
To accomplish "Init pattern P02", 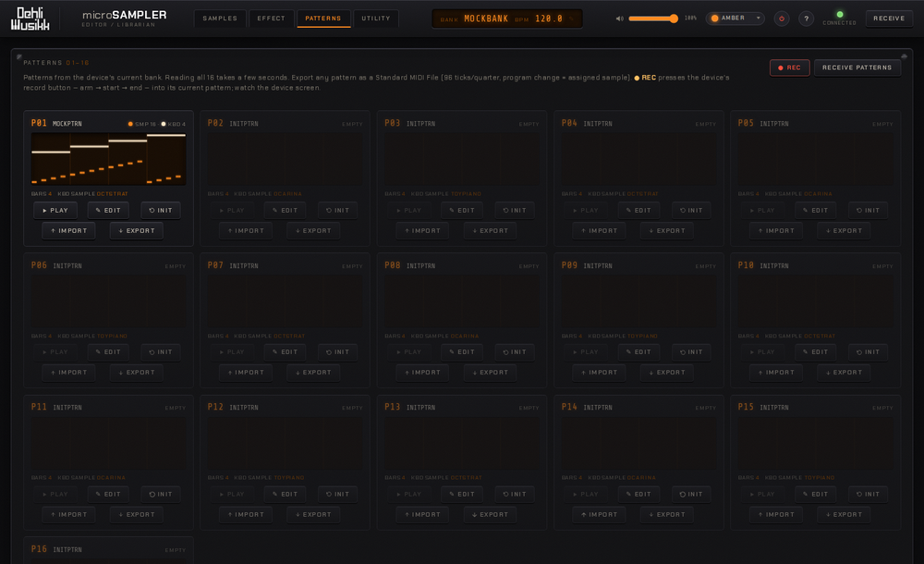I will pyautogui.click(x=337, y=210).
